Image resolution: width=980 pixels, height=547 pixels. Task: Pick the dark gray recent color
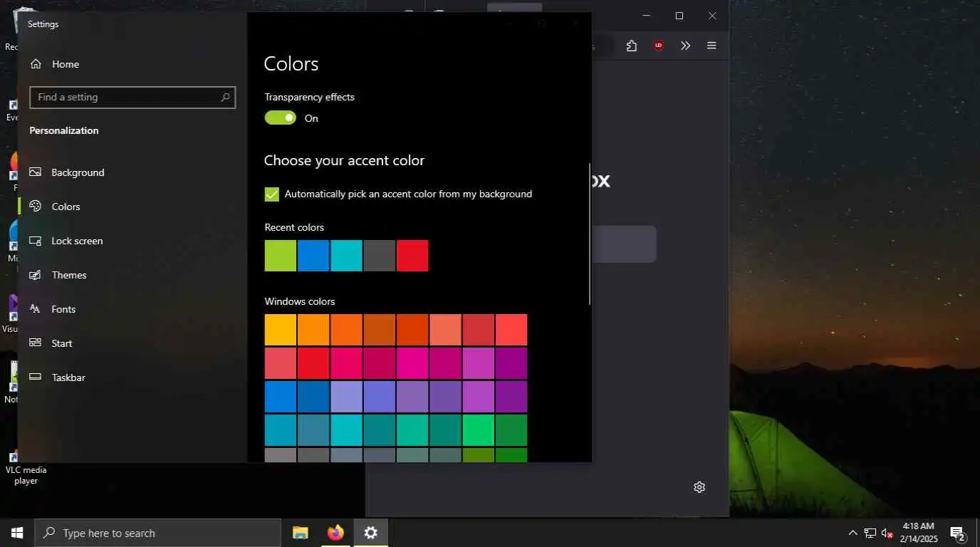pos(380,256)
